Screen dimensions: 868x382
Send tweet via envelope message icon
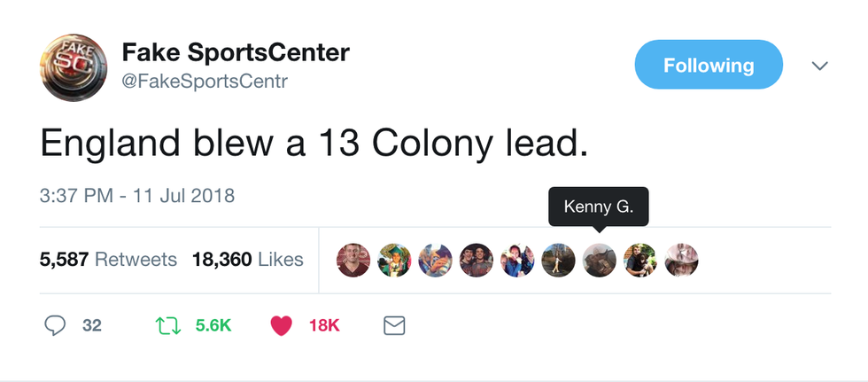click(394, 325)
